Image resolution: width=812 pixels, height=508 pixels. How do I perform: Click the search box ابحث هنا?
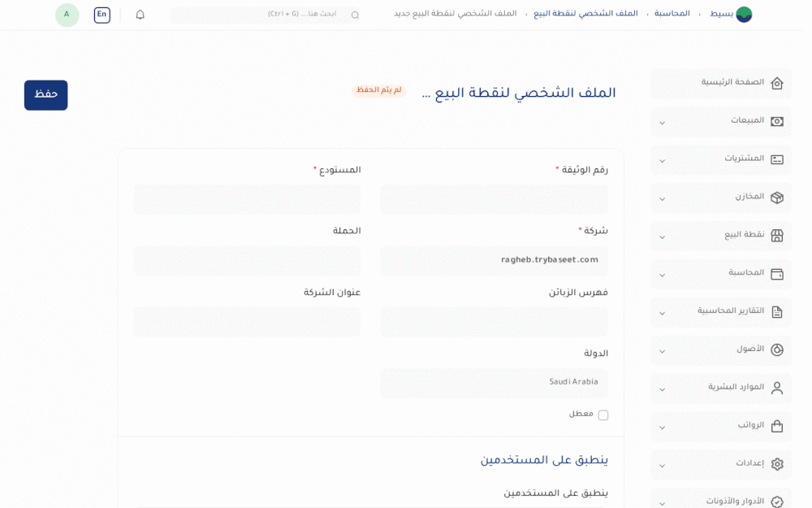coord(266,15)
